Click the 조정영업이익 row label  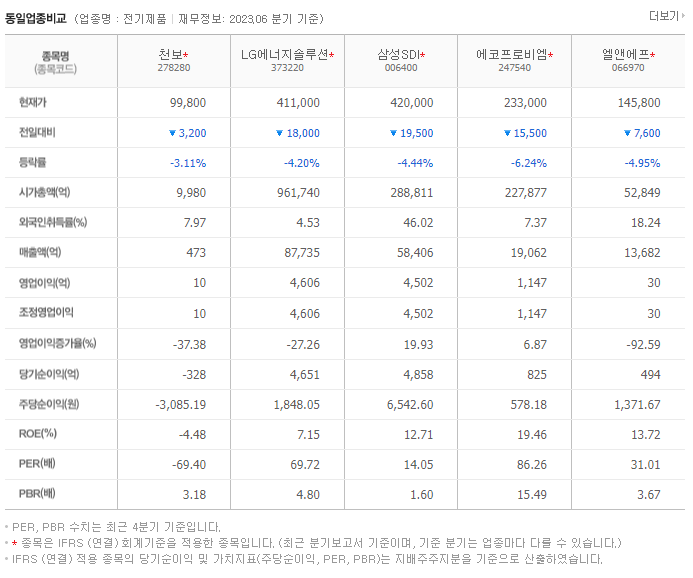(x=46, y=312)
